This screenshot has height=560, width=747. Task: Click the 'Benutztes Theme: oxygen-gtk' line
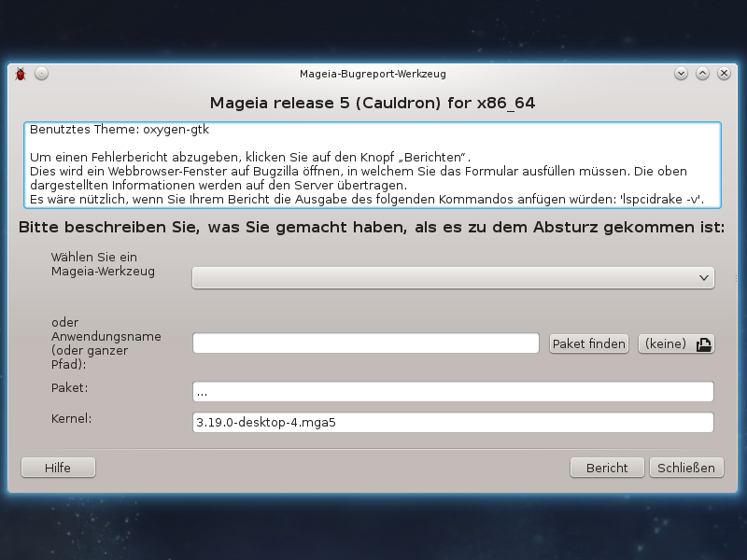click(x=120, y=130)
